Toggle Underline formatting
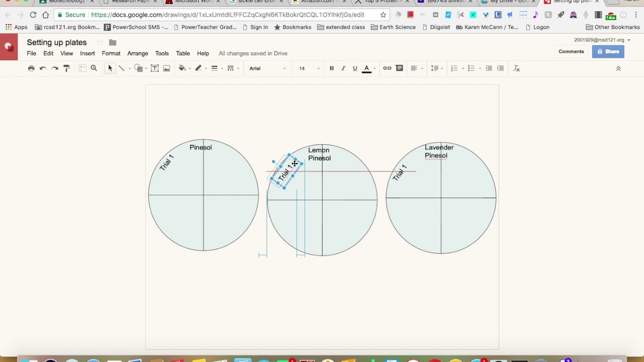Screen dimensions: 644x362 tap(355, 68)
